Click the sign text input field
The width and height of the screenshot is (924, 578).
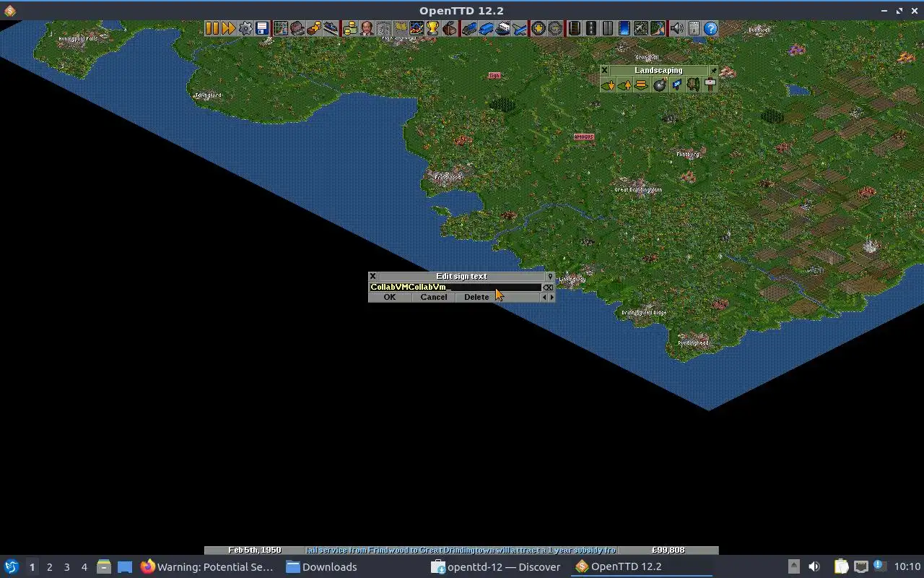click(x=456, y=287)
